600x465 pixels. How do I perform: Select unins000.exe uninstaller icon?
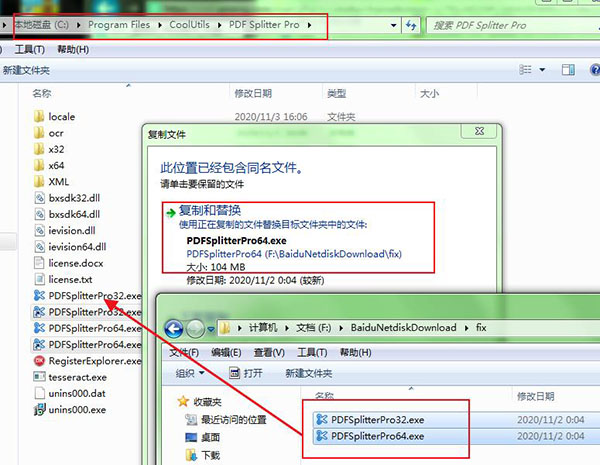39,410
